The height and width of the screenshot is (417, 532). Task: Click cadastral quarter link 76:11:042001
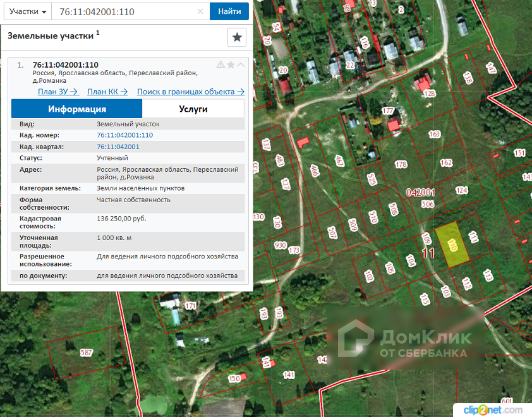click(118, 147)
